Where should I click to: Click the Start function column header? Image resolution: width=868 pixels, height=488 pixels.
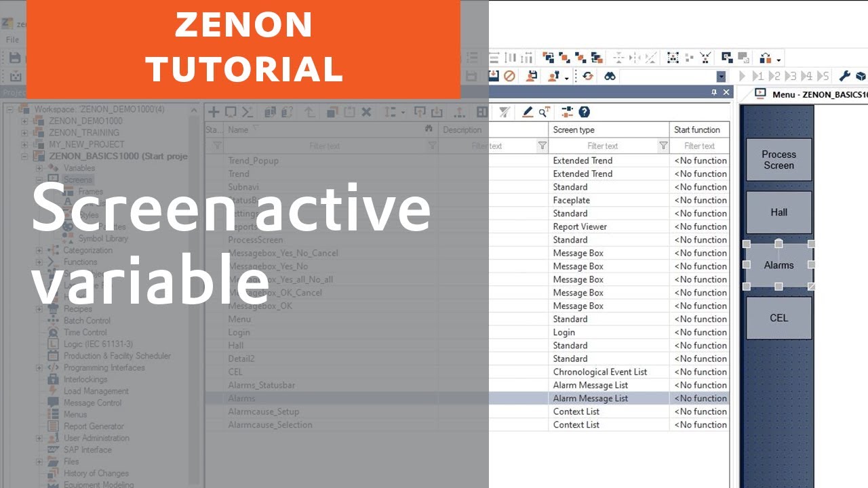700,129
